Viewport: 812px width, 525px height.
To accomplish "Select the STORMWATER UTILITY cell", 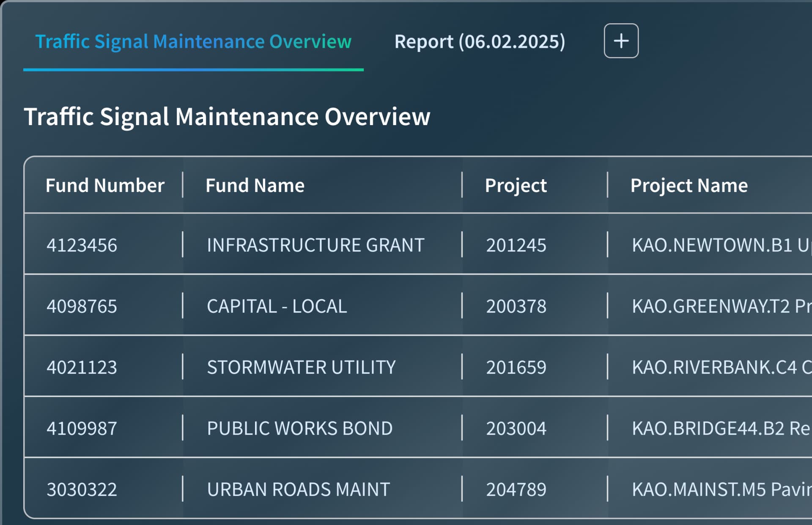I will pyautogui.click(x=301, y=367).
